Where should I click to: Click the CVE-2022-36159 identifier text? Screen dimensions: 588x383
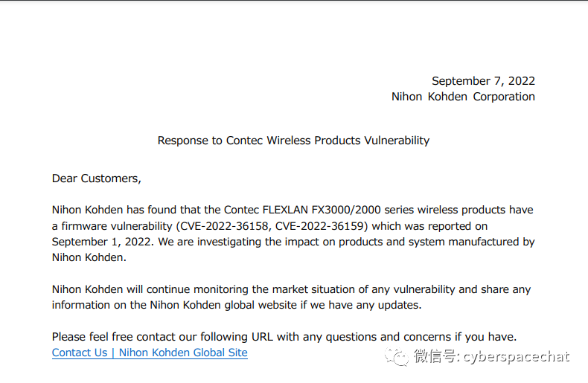pyautogui.click(x=319, y=226)
